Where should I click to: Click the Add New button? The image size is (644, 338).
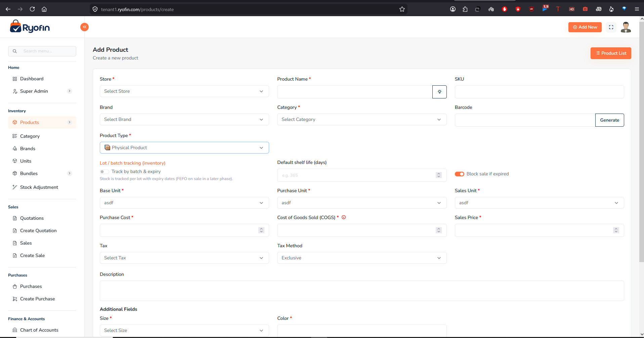point(585,27)
